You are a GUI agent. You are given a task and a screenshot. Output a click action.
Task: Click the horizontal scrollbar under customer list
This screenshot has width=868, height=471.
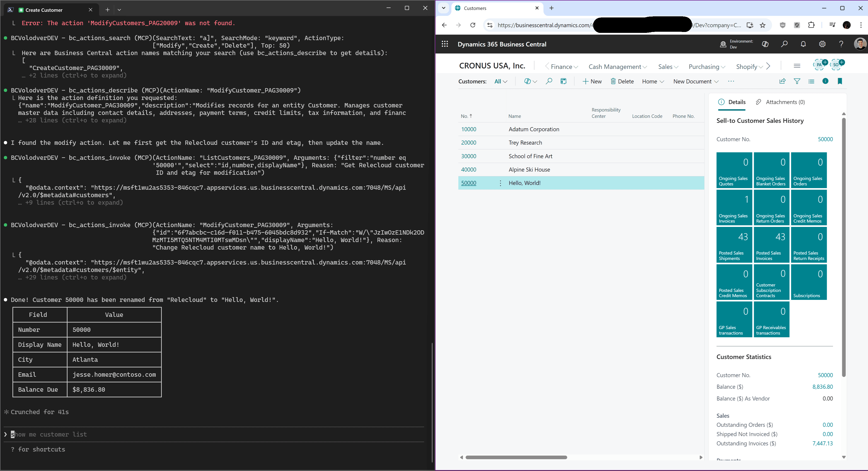coord(516,458)
